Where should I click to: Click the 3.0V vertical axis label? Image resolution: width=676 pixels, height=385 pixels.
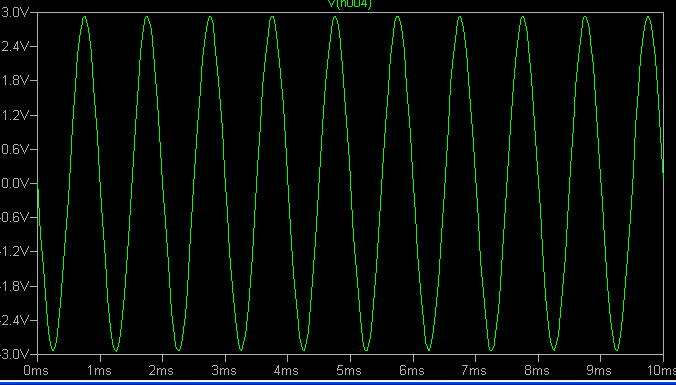15,13
